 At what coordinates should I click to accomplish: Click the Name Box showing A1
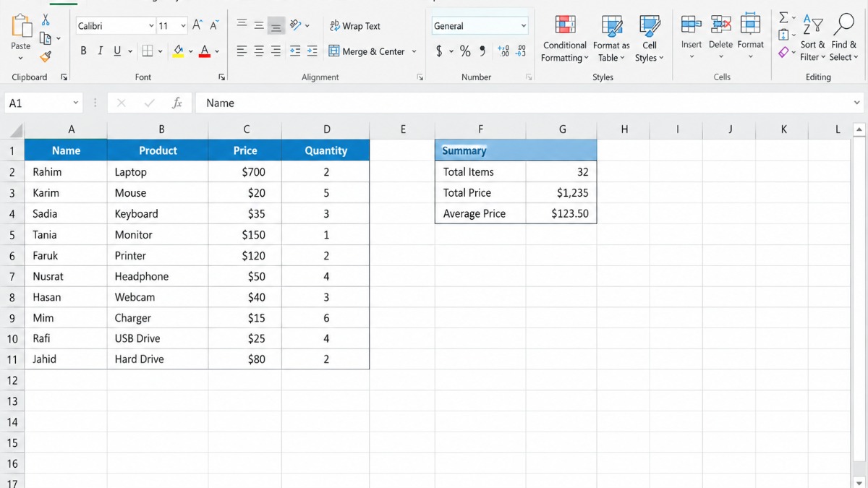(x=42, y=103)
